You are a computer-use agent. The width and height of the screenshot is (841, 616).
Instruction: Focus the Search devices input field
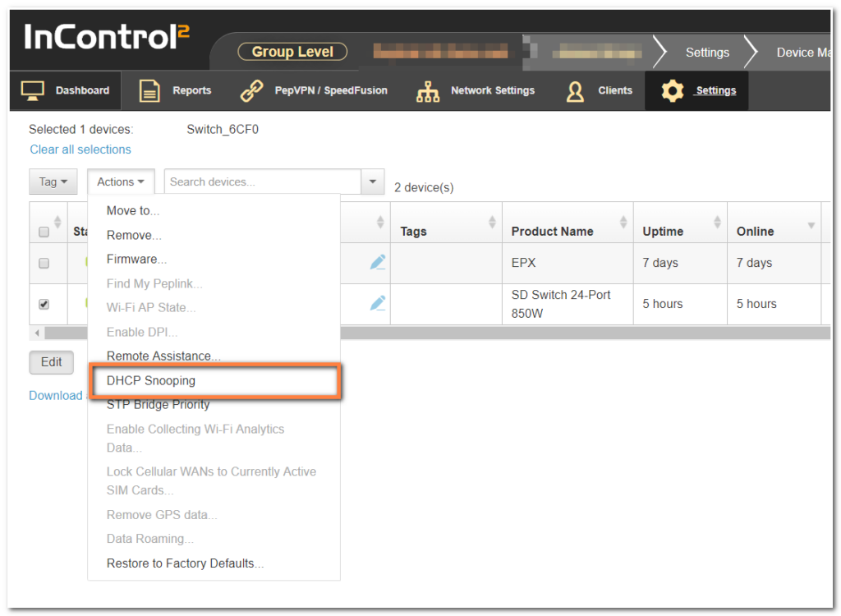coord(263,182)
